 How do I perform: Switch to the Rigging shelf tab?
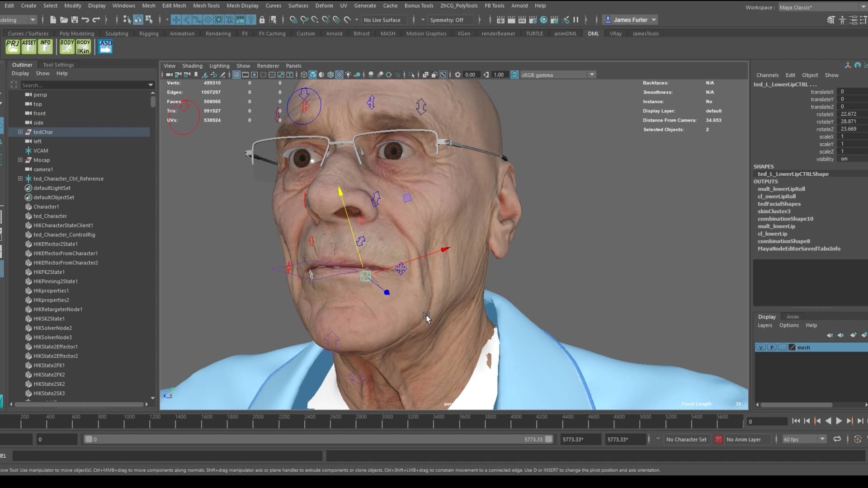pos(149,34)
